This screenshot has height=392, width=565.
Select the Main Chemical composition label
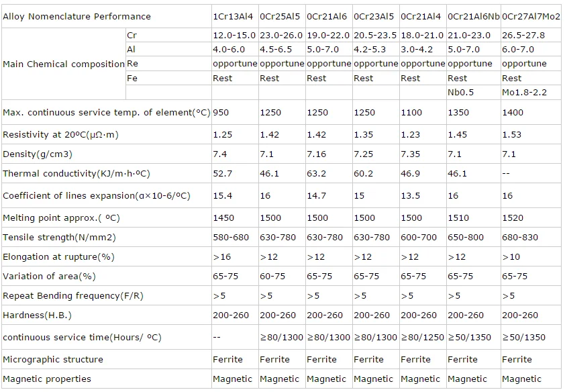point(64,64)
